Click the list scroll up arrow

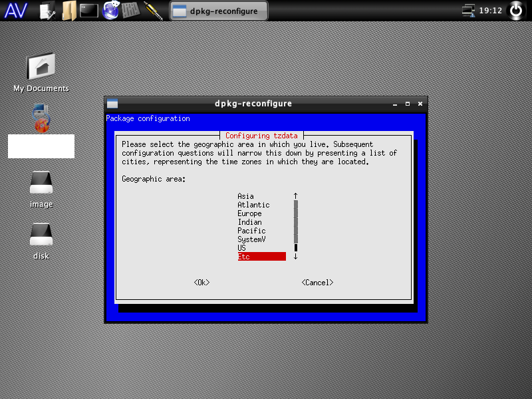[x=295, y=196]
